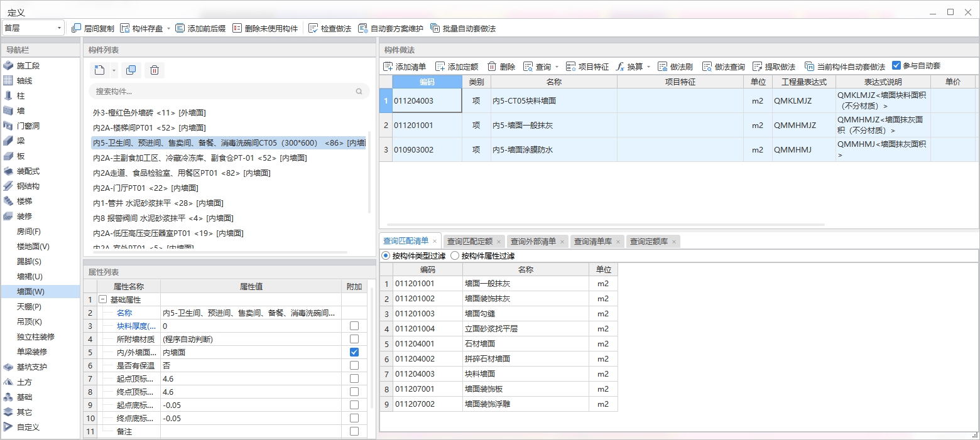Toggle 附加 checkbox for 块料厚度 row
The width and height of the screenshot is (980, 440).
point(354,326)
